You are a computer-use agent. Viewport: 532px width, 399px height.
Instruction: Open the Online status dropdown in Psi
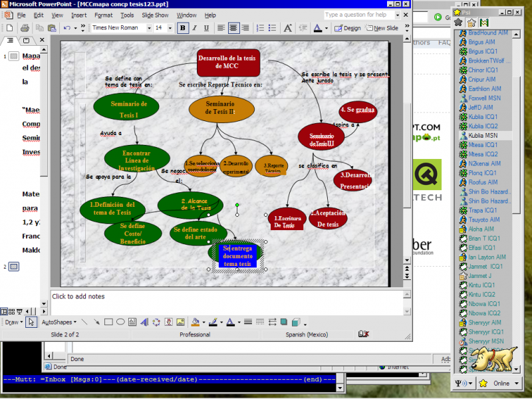click(x=498, y=383)
